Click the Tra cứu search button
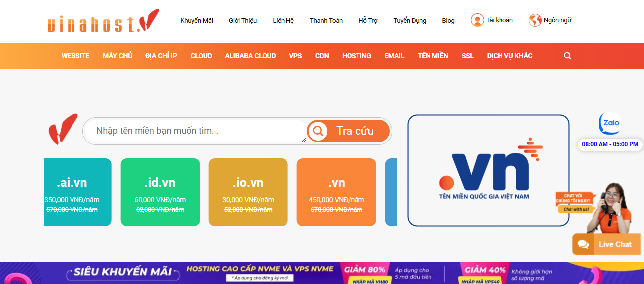The height and width of the screenshot is (284, 644). click(x=349, y=131)
